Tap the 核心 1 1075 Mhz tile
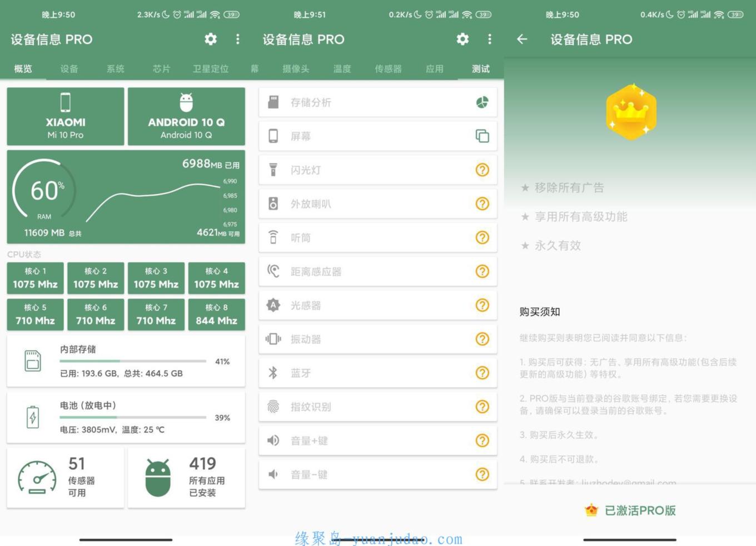The height and width of the screenshot is (546, 756). tap(36, 278)
